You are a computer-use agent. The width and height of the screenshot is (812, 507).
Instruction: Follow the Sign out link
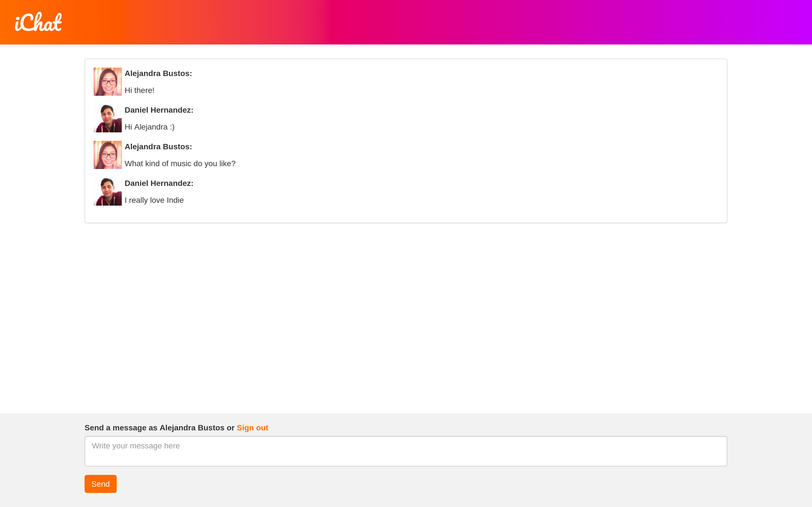252,428
